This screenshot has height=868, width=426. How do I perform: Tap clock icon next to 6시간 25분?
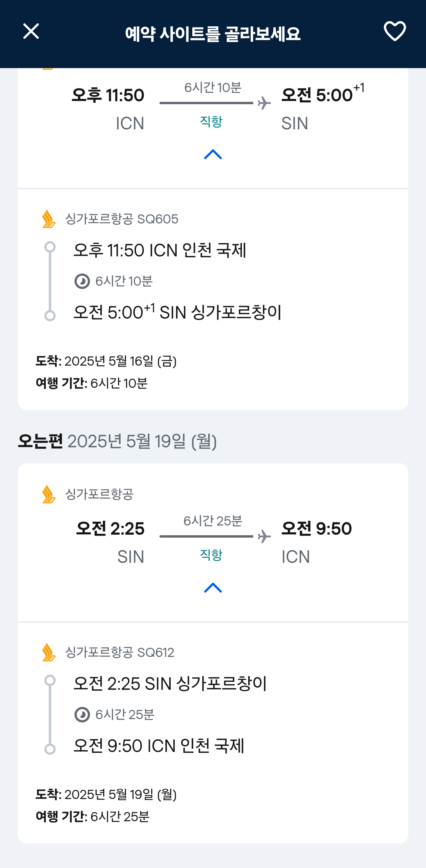tap(82, 715)
